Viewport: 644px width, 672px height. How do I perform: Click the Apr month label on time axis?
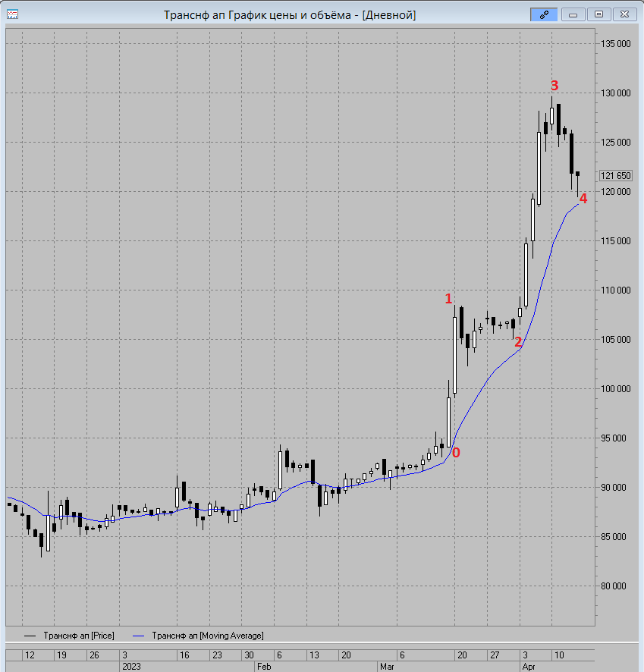coord(529,667)
